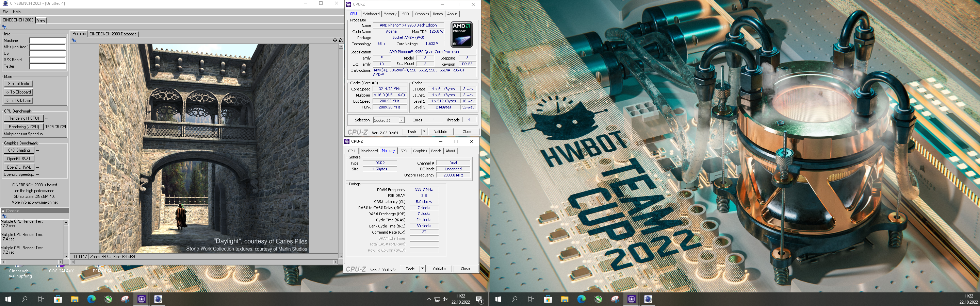Click the Start all tests button

pyautogui.click(x=18, y=84)
